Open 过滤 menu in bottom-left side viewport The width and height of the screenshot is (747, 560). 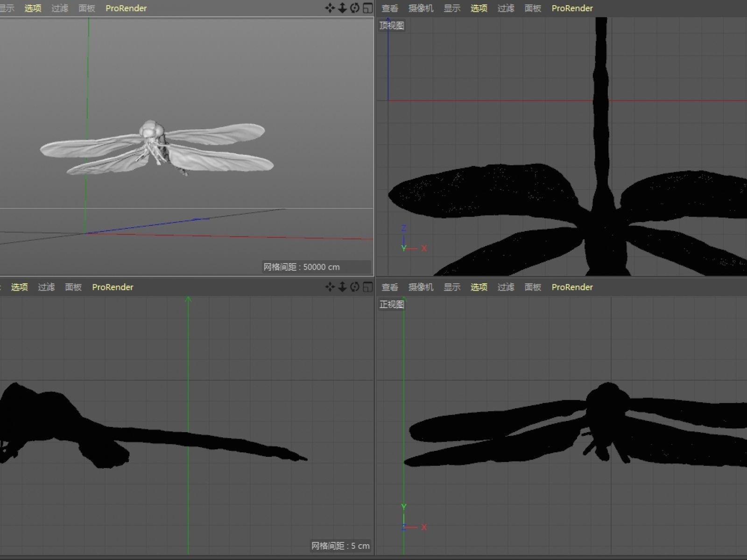(x=46, y=287)
